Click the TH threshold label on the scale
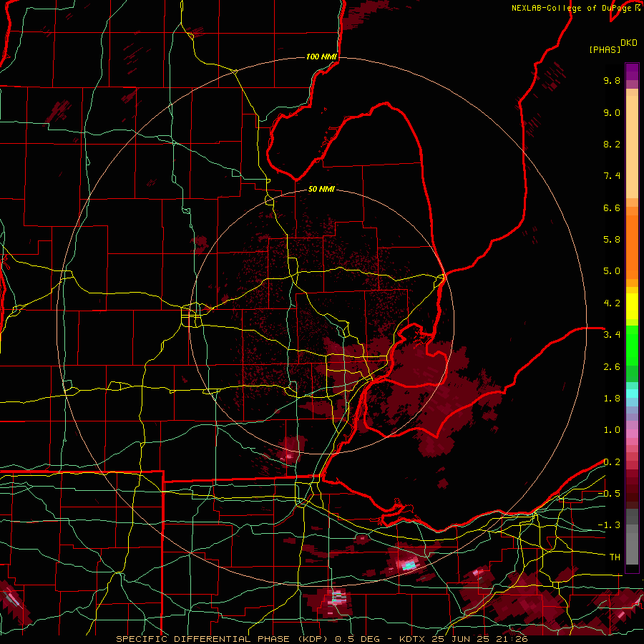Image resolution: width=644 pixels, height=644 pixels. coord(615,557)
